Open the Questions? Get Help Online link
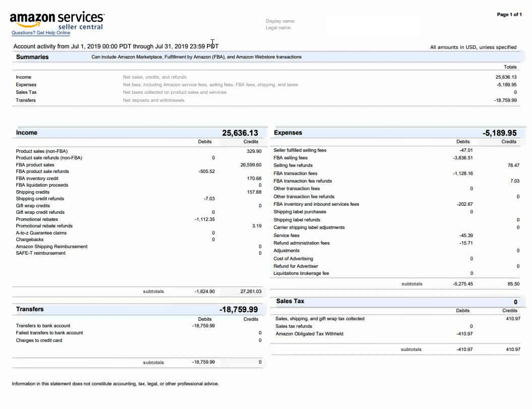This screenshot has height=409, width=532. [41, 33]
